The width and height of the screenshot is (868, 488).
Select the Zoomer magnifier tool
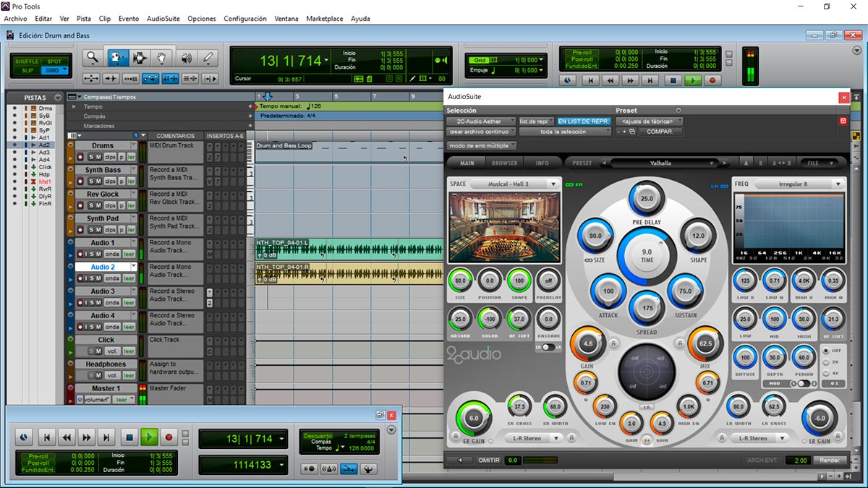click(93, 58)
